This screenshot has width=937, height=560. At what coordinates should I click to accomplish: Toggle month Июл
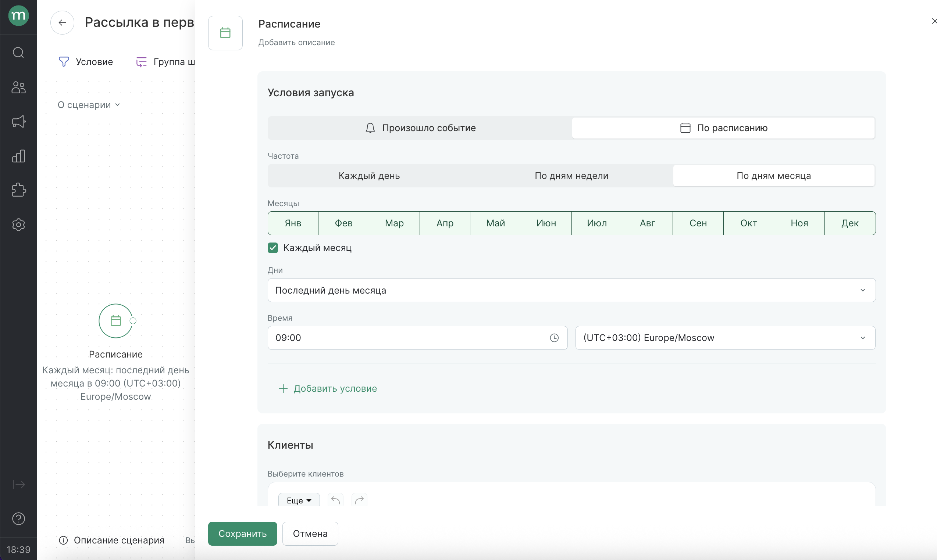(x=597, y=223)
